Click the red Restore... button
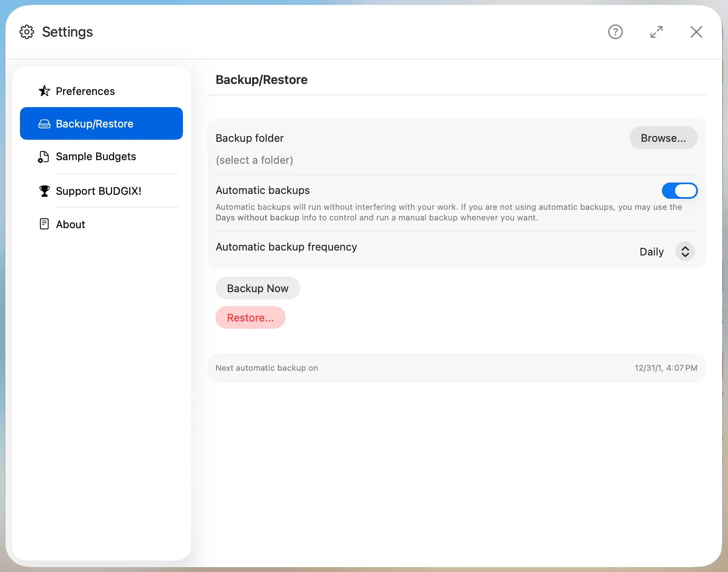 click(250, 317)
